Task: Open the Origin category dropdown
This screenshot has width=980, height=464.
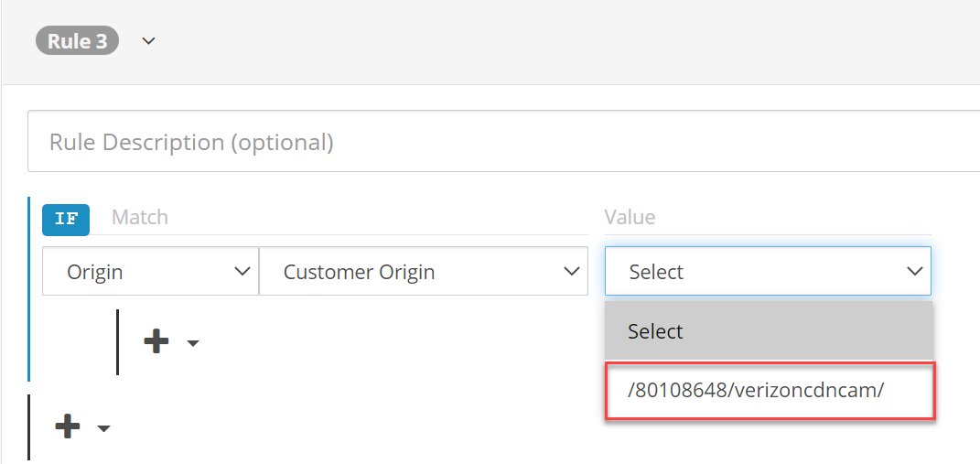Action: pyautogui.click(x=137, y=272)
